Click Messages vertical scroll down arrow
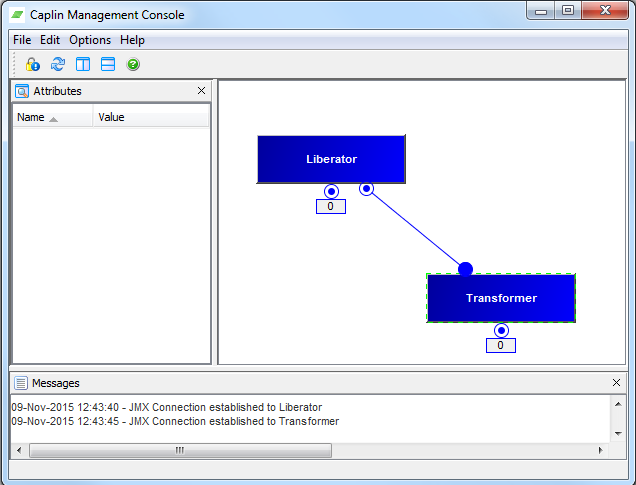636x485 pixels. coord(618,433)
